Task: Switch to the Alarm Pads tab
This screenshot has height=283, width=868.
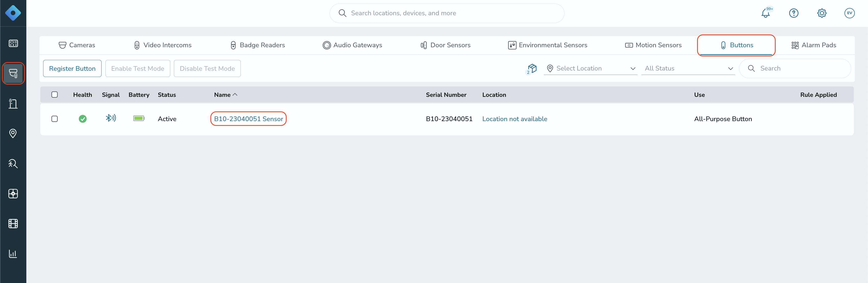Action: 814,45
